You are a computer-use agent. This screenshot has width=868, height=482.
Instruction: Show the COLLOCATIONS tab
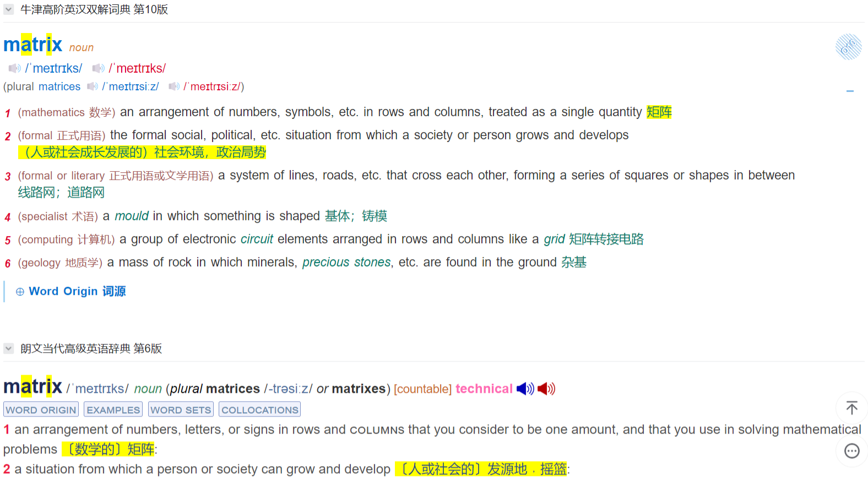pos(259,410)
